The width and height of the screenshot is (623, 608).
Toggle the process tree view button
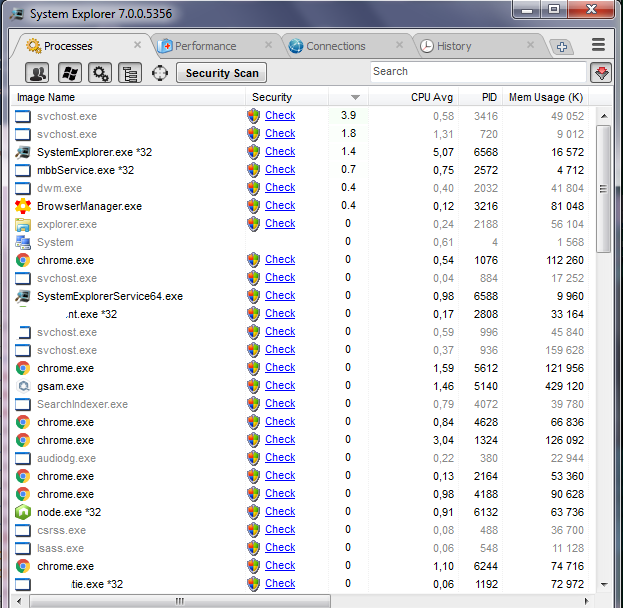click(x=130, y=73)
